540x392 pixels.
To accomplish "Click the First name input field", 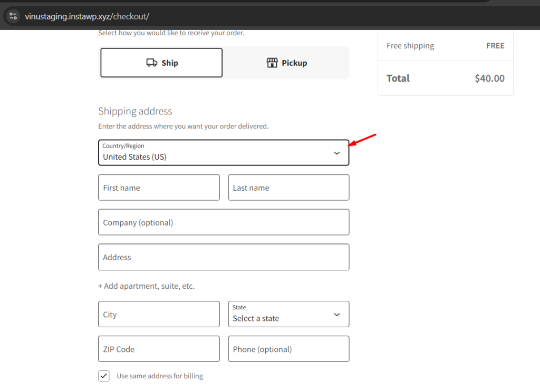I will tap(159, 187).
